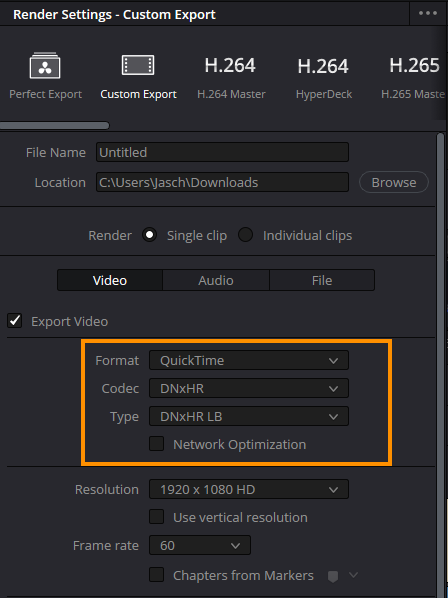Open the Codec dropdown showing DNxHR

249,388
